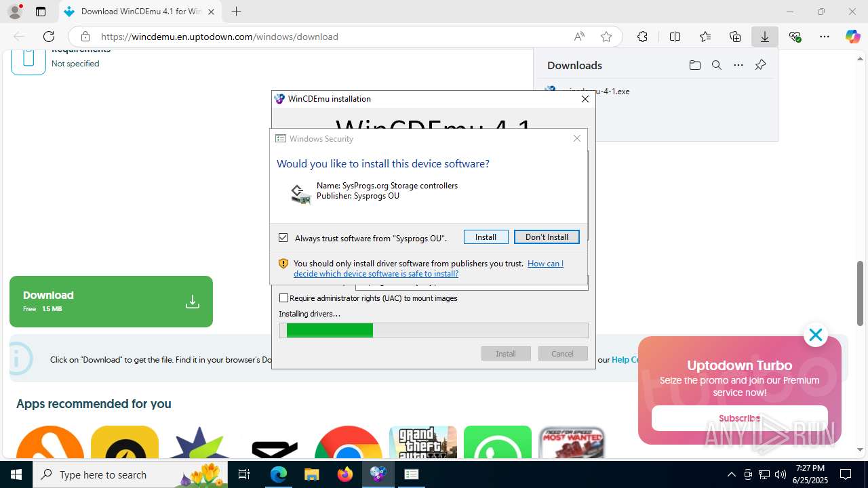Search downloads using magnifier icon
Viewport: 868px width, 488px height.
click(716, 65)
